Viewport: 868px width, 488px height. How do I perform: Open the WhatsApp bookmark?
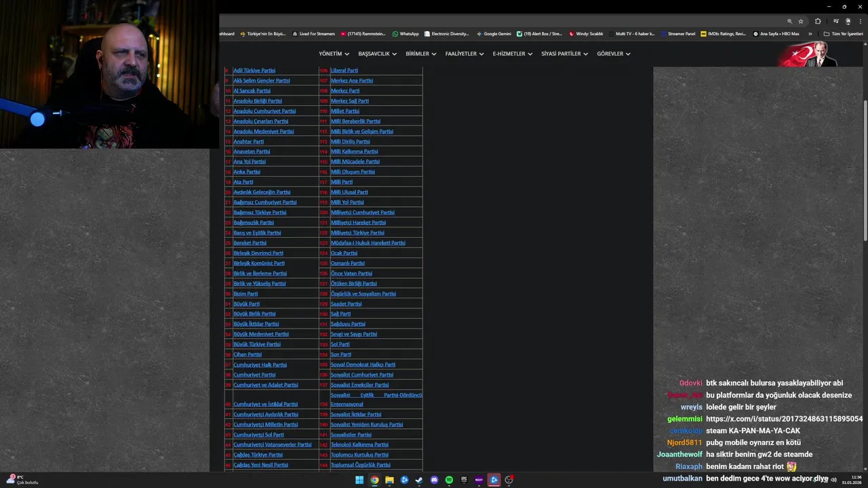click(x=406, y=34)
